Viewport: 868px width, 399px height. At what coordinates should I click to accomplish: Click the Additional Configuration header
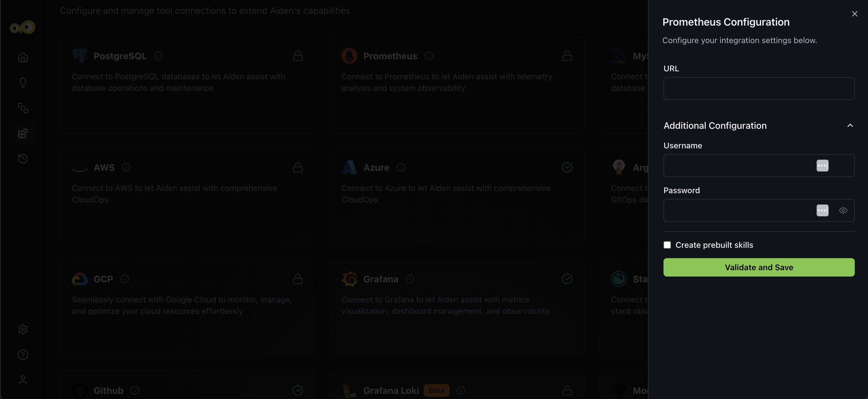(x=715, y=125)
